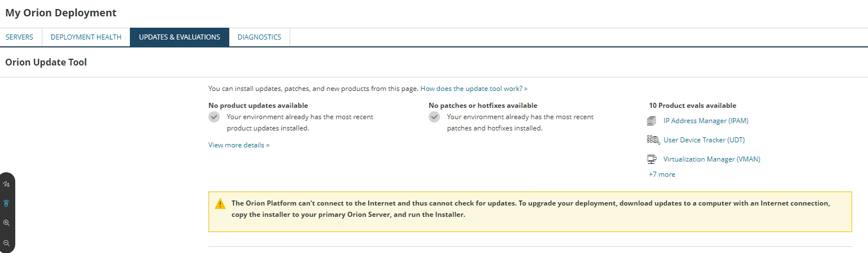The image size is (868, 253).
Task: Click the patches and hotfixes checkmark icon
Action: 434,117
